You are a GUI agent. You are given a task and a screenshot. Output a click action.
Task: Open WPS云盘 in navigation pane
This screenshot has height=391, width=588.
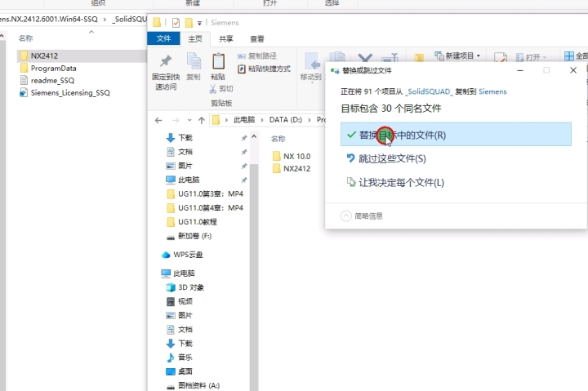pos(182,255)
